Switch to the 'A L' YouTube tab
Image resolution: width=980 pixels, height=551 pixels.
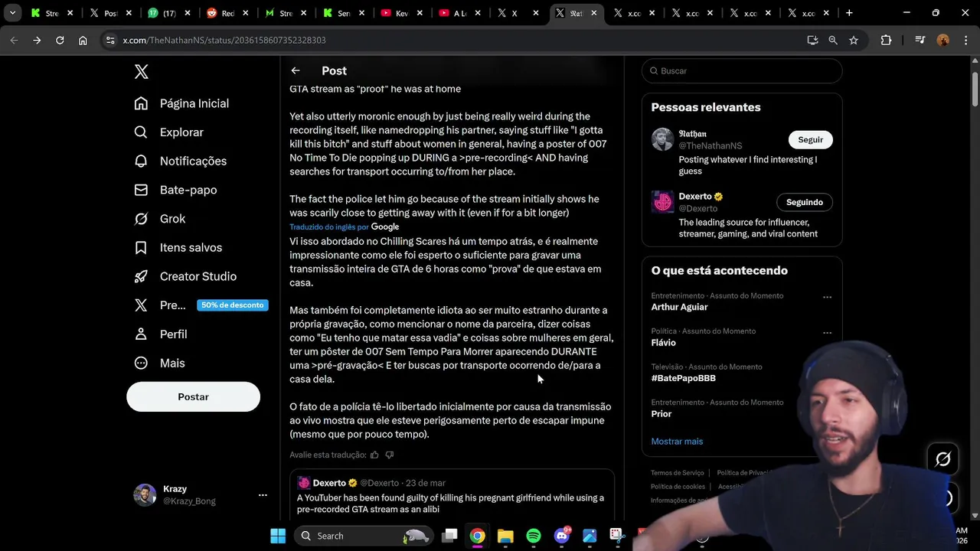pyautogui.click(x=460, y=13)
